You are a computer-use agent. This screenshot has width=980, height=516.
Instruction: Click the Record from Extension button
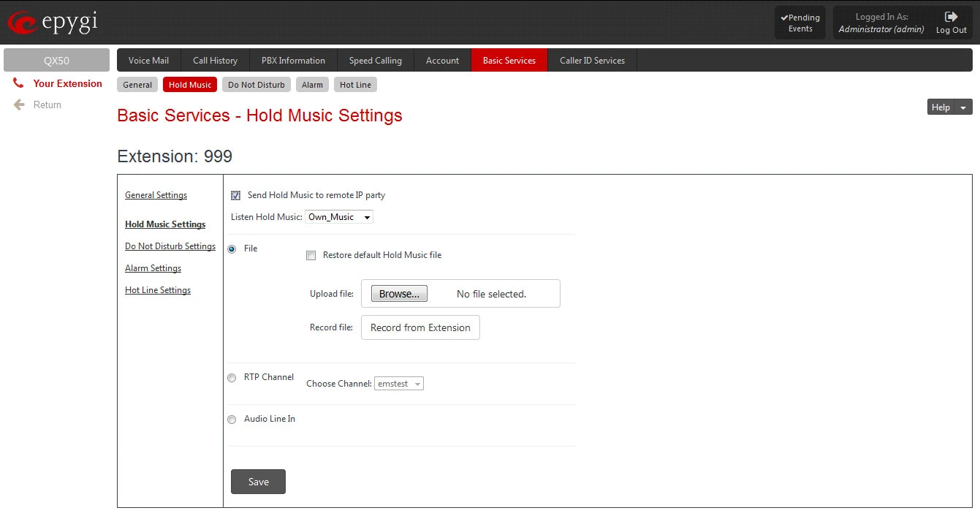[420, 327]
